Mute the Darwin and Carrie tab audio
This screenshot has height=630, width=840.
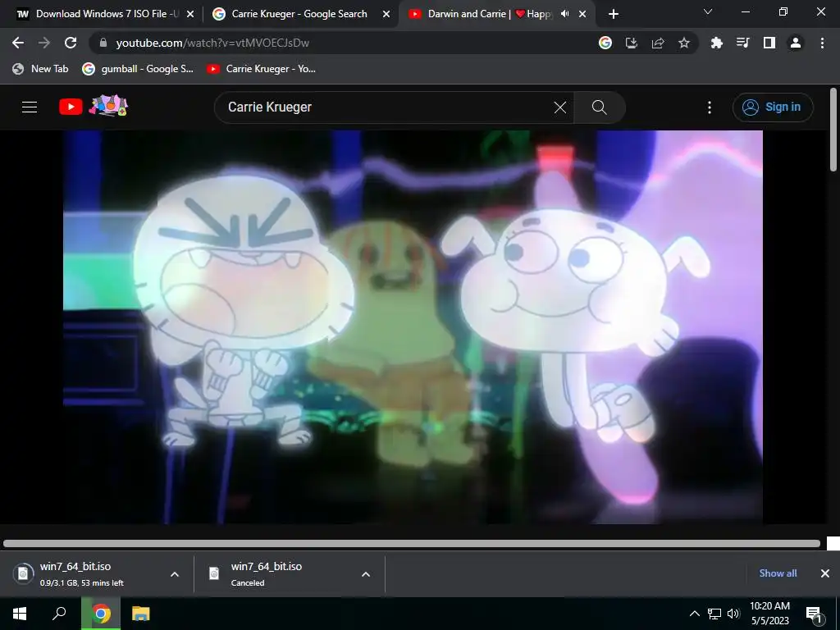click(x=564, y=14)
